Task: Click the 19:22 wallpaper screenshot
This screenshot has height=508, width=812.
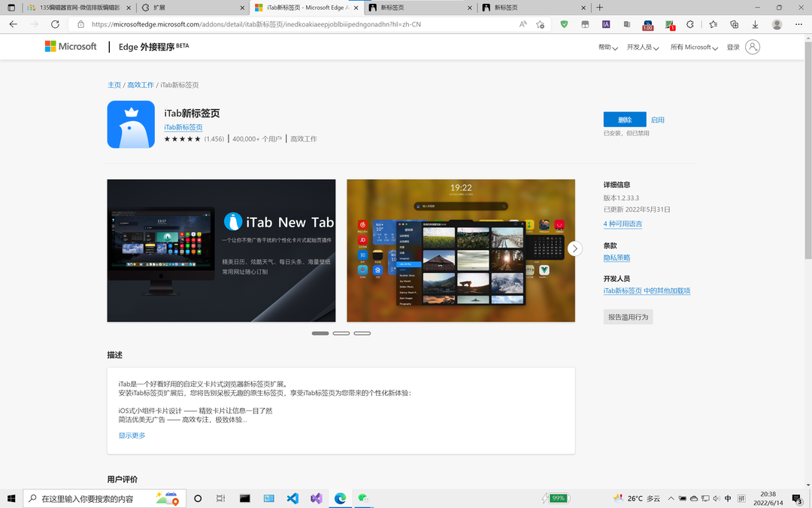Action: (461, 251)
